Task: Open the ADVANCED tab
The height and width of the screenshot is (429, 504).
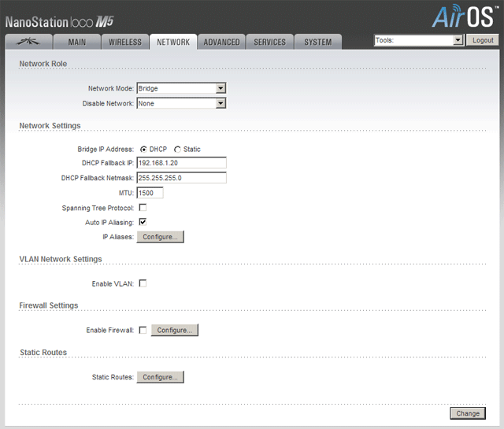Action: (221, 42)
